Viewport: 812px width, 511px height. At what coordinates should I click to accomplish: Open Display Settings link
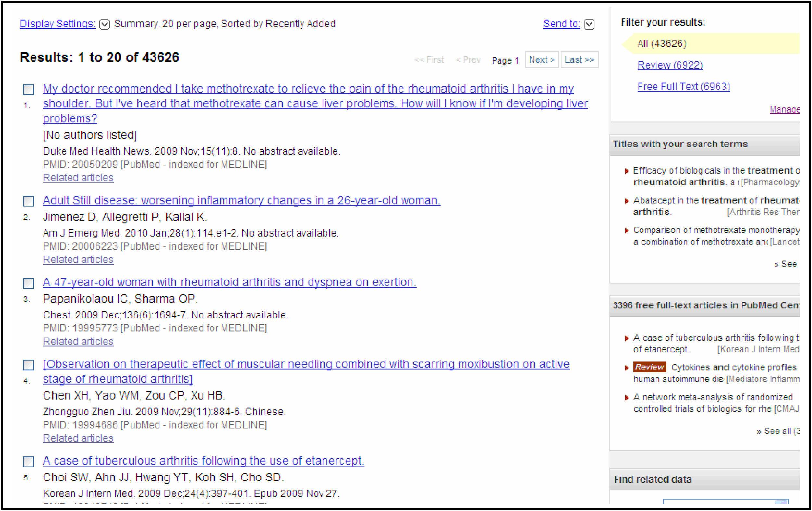coord(58,24)
